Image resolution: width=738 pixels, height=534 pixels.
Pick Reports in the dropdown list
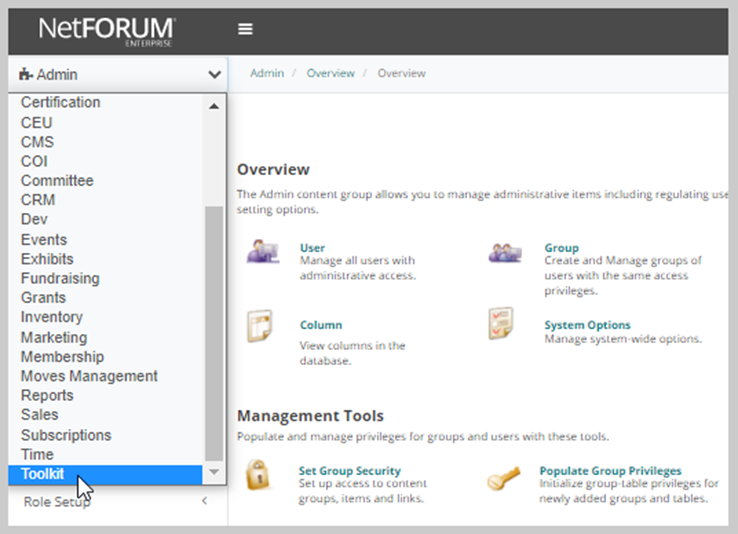(x=47, y=395)
